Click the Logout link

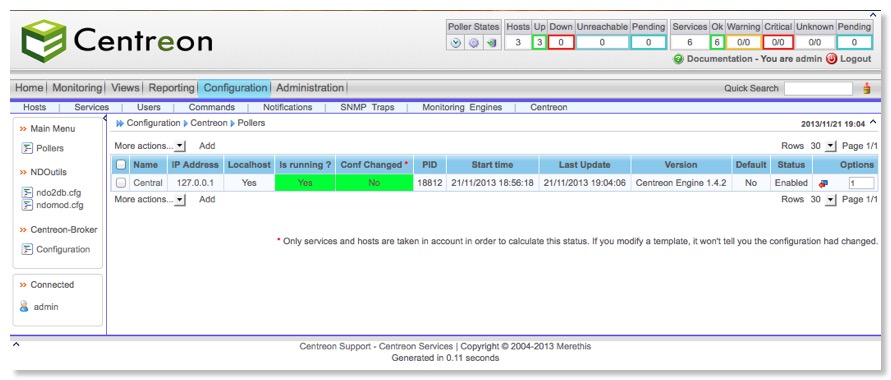point(855,59)
